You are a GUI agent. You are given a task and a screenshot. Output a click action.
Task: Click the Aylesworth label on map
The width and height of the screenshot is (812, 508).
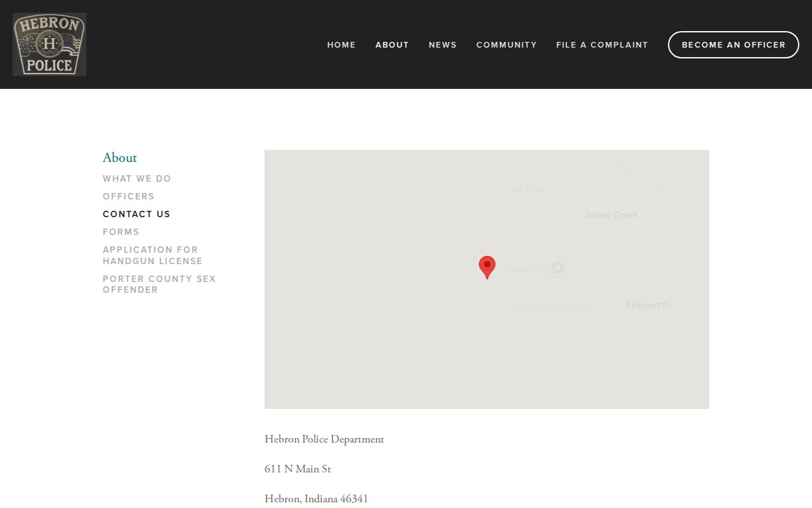tap(648, 305)
